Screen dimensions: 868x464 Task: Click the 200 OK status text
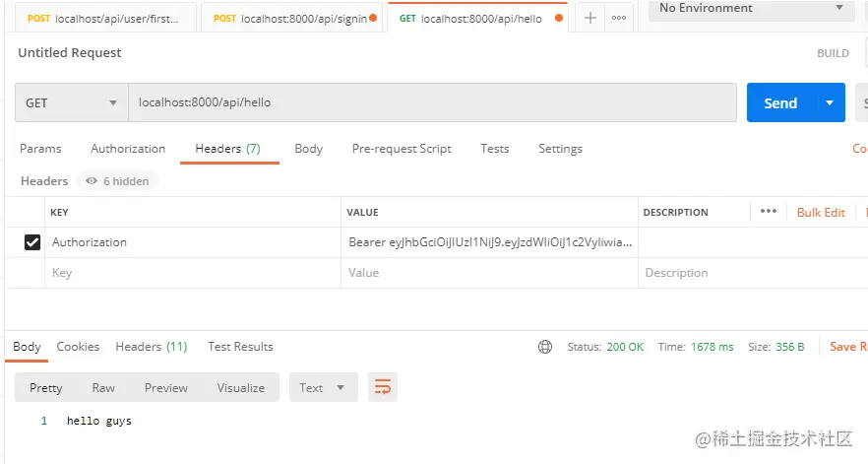625,347
